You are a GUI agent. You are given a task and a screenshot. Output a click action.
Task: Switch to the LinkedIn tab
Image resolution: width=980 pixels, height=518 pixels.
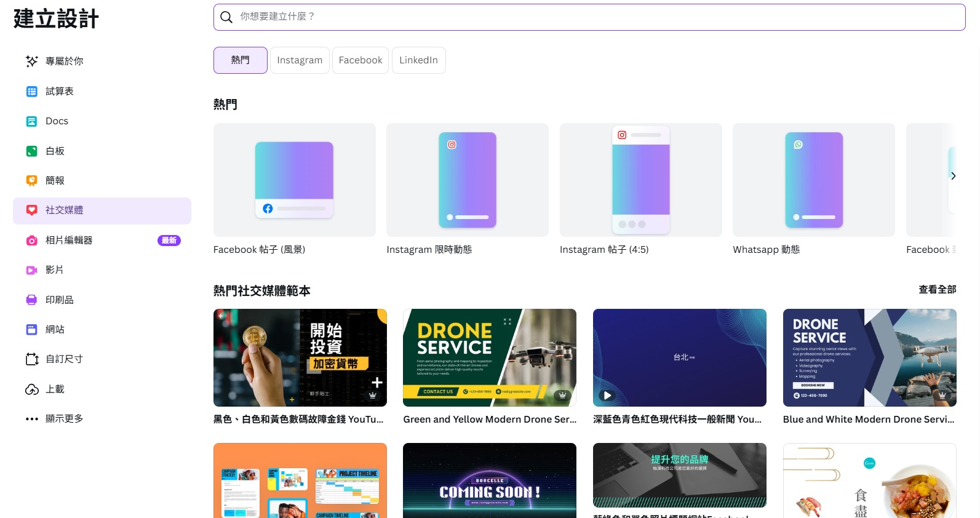pyautogui.click(x=418, y=60)
